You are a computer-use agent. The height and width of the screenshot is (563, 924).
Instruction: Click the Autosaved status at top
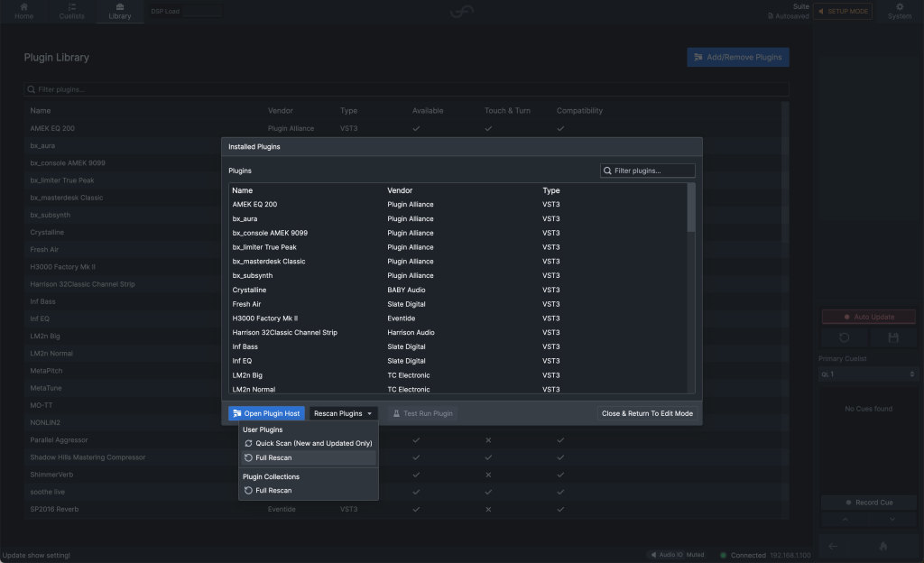click(x=789, y=16)
